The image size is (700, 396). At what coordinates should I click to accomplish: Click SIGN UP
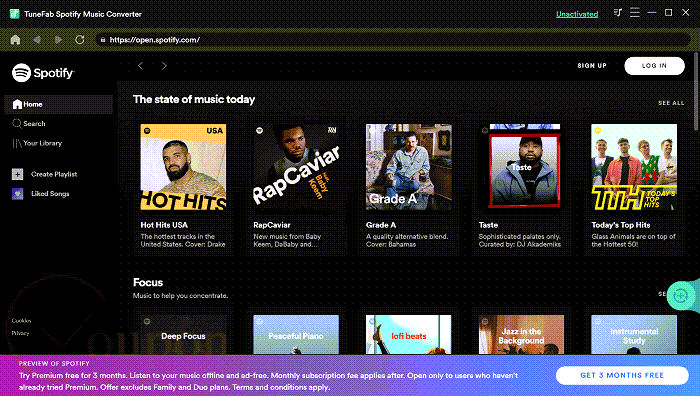(592, 66)
